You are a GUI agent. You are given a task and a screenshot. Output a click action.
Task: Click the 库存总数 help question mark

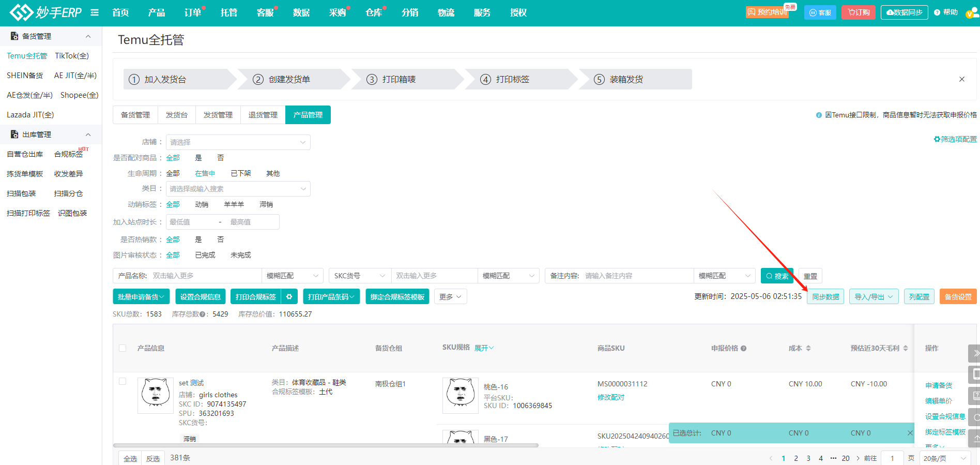tap(203, 314)
